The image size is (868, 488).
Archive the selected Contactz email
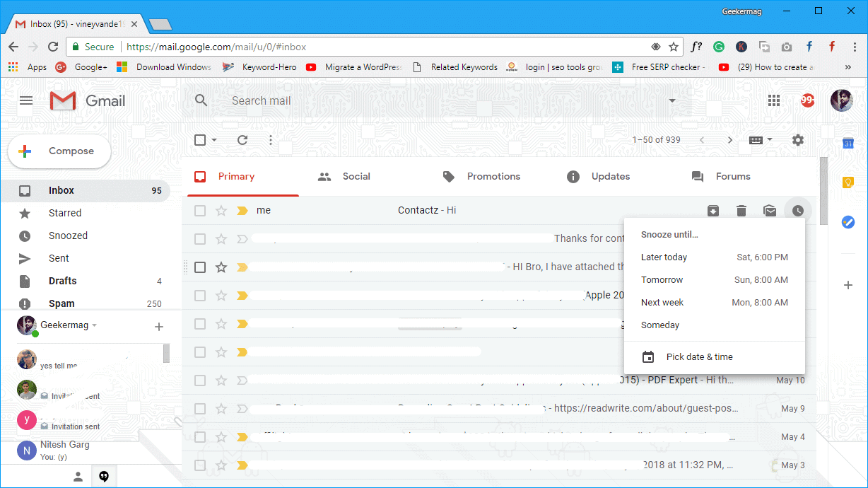713,210
